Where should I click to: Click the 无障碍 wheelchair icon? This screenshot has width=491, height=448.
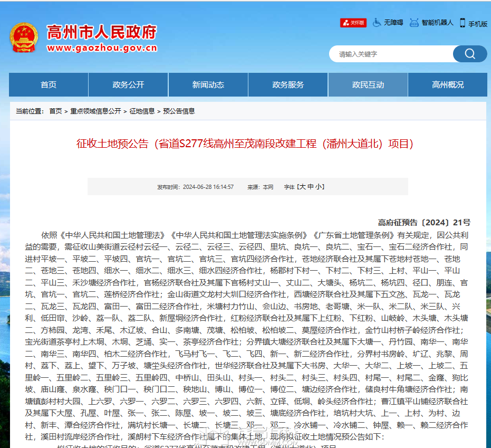377,23
